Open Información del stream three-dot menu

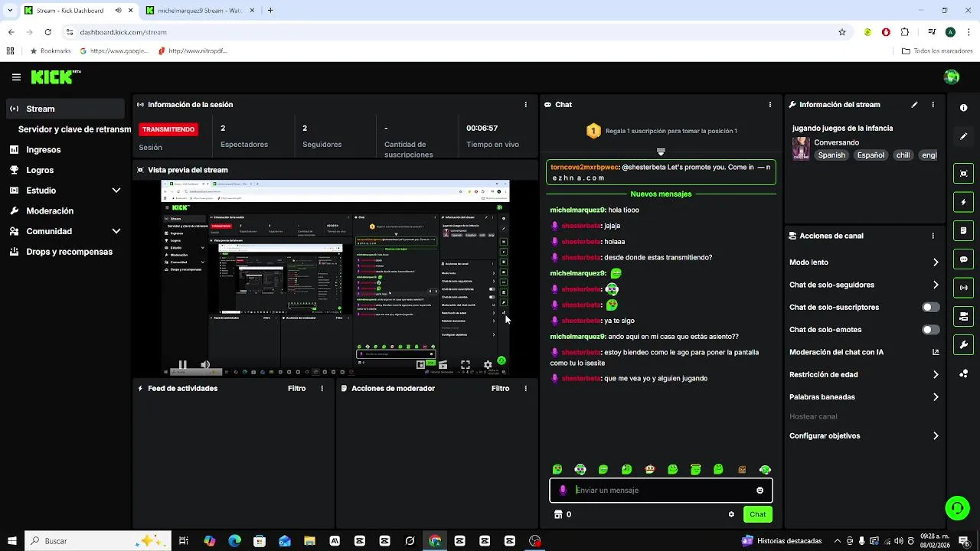click(x=933, y=105)
